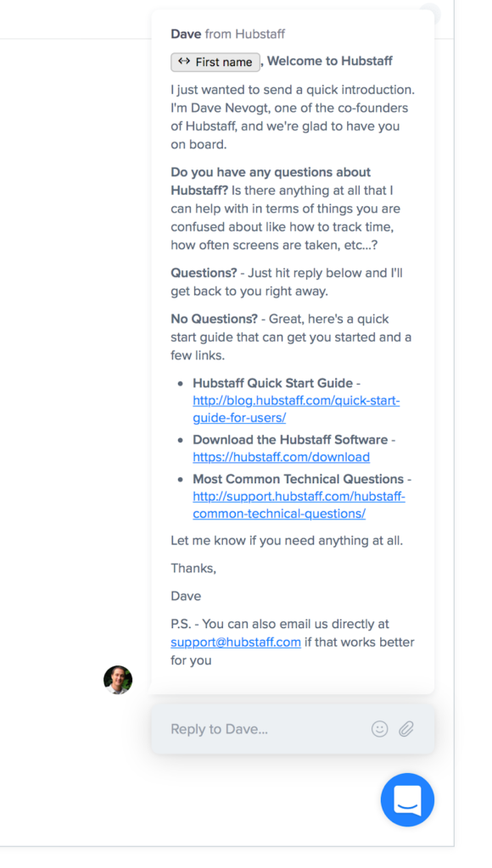Open the common-technical-questions support link
492x868 pixels.
[x=299, y=505]
